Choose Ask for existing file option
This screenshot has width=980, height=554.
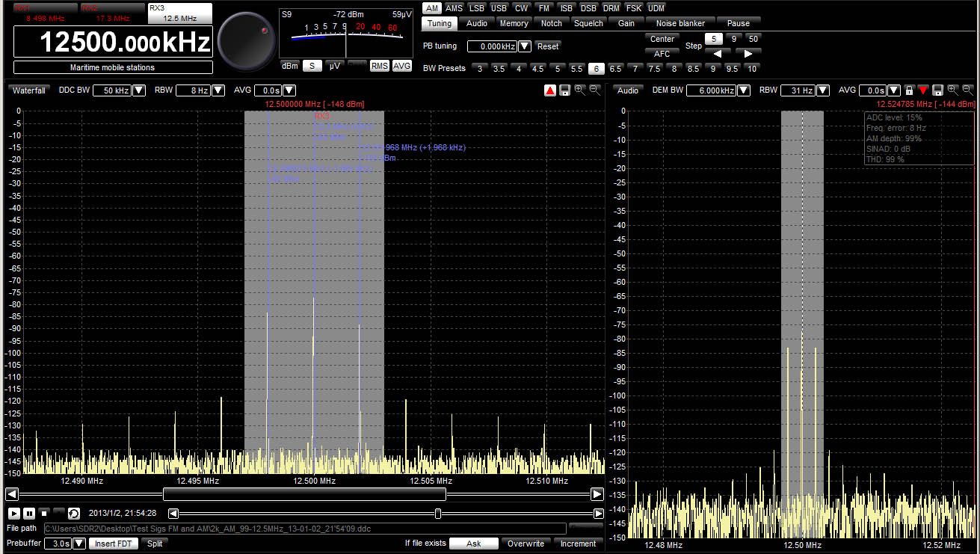click(x=474, y=544)
